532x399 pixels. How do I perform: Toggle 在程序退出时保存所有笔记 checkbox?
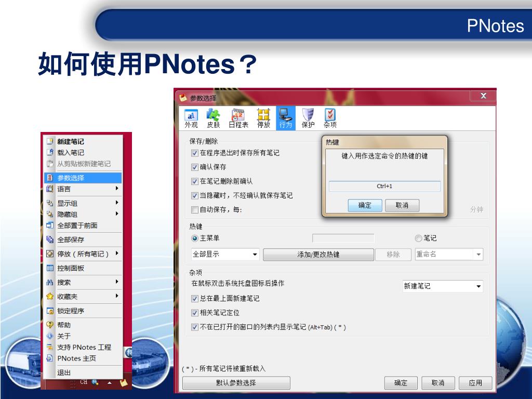click(x=194, y=153)
